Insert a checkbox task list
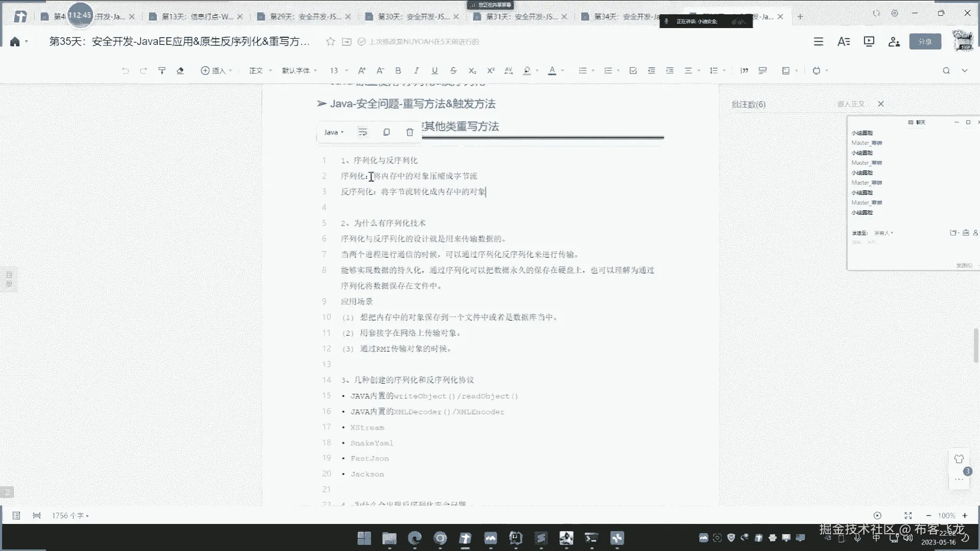Screen dimensions: 980x551 coord(633,71)
